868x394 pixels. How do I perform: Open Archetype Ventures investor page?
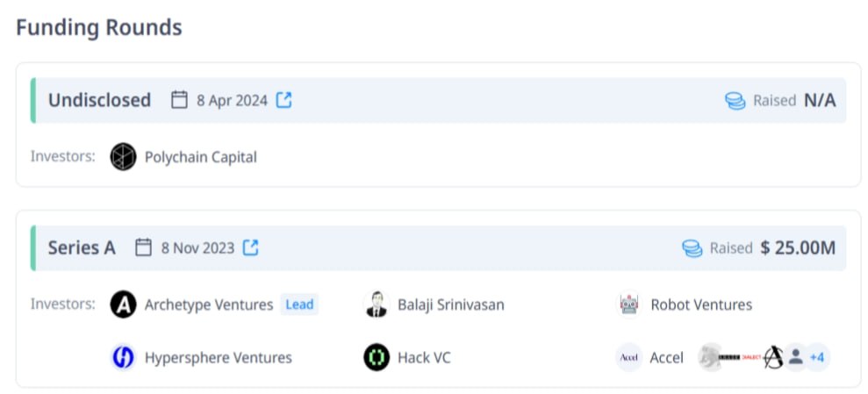pyautogui.click(x=209, y=304)
